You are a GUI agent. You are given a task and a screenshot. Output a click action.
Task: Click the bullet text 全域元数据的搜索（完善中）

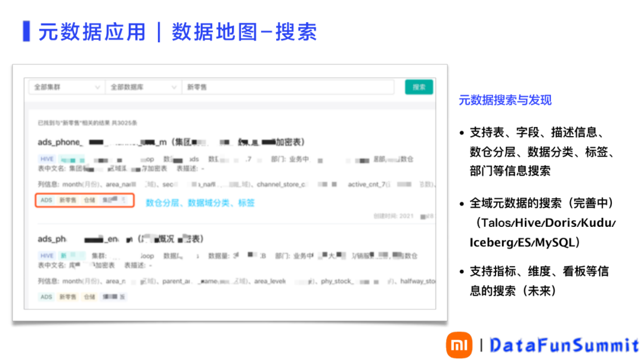click(541, 203)
